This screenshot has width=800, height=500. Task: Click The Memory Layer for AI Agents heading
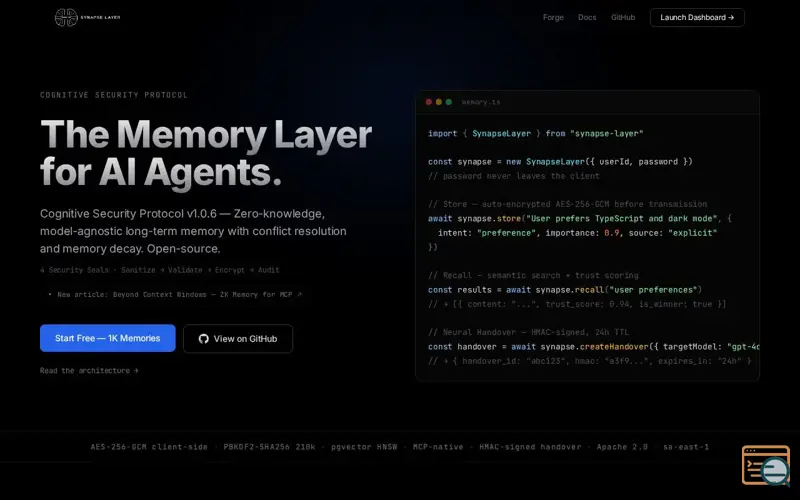pos(206,153)
